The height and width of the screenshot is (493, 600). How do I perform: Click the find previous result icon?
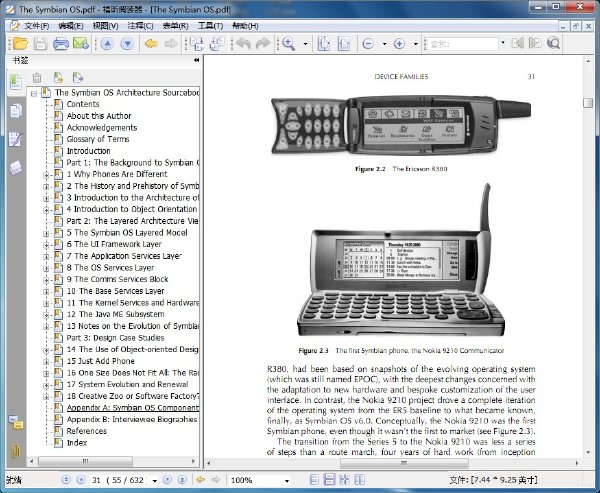pos(518,43)
